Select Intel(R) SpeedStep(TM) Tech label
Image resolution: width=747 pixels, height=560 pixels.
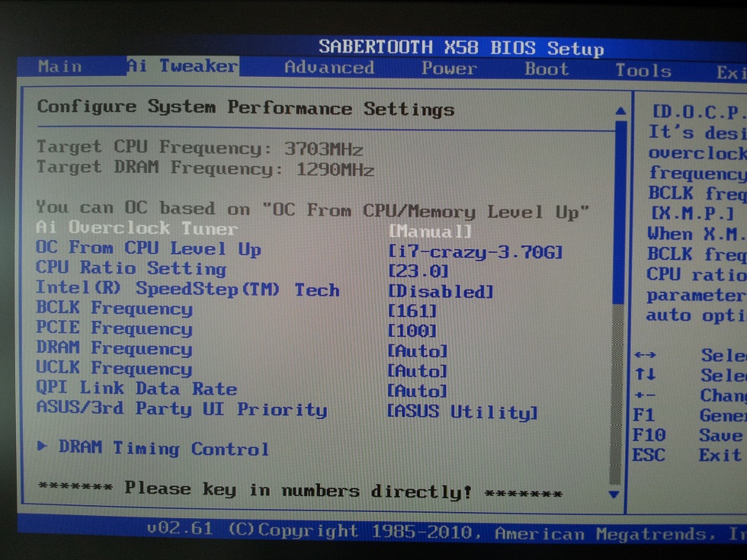pos(188,289)
